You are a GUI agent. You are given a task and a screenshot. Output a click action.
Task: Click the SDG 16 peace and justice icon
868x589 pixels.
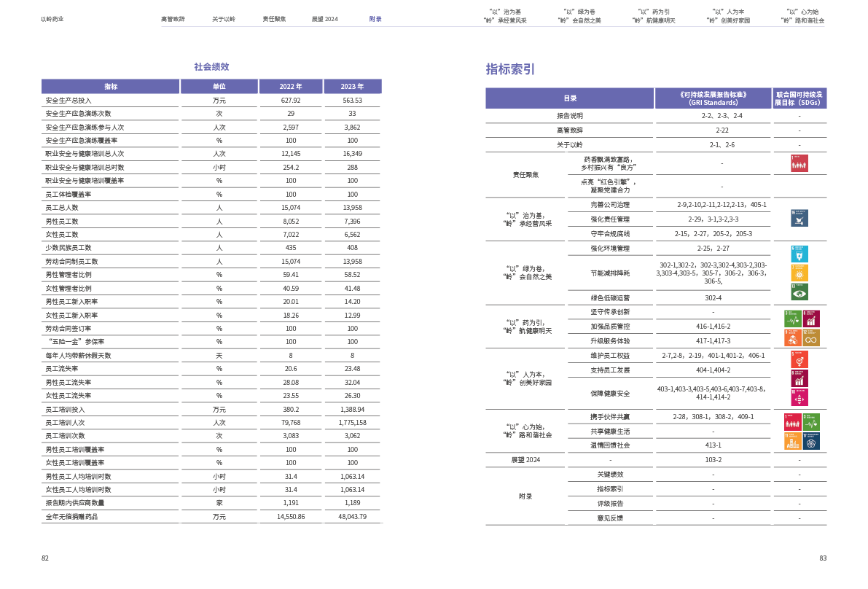click(x=799, y=218)
